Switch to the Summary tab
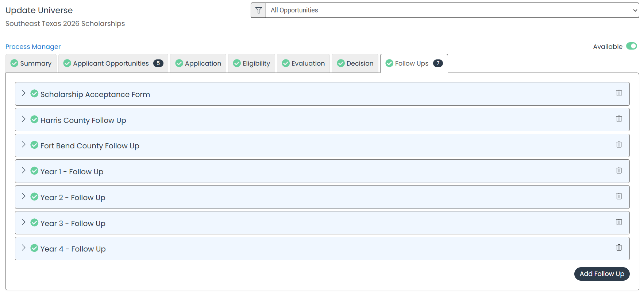 (31, 63)
